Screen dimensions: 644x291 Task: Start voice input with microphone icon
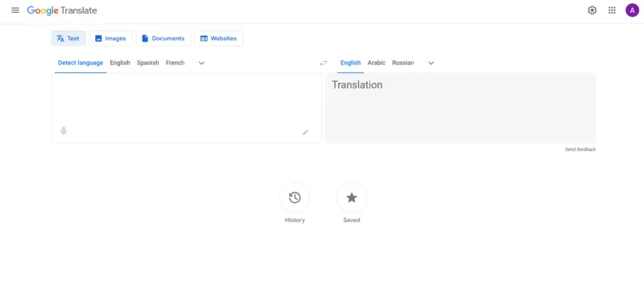[x=64, y=131]
